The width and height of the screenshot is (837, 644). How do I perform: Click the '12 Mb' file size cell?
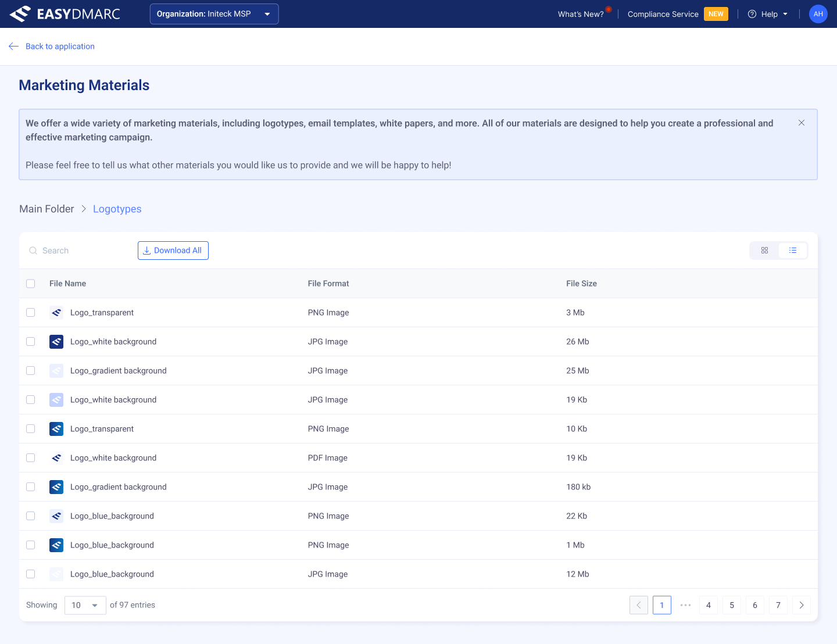click(x=578, y=574)
